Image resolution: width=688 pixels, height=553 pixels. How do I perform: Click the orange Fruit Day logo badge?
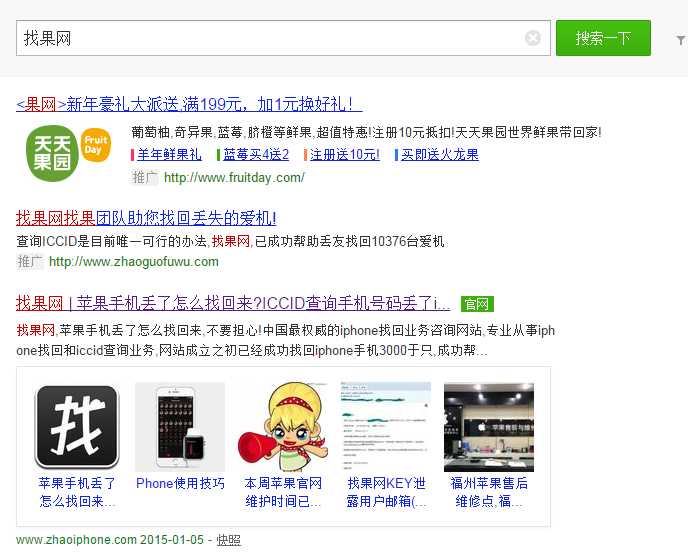pos(96,145)
